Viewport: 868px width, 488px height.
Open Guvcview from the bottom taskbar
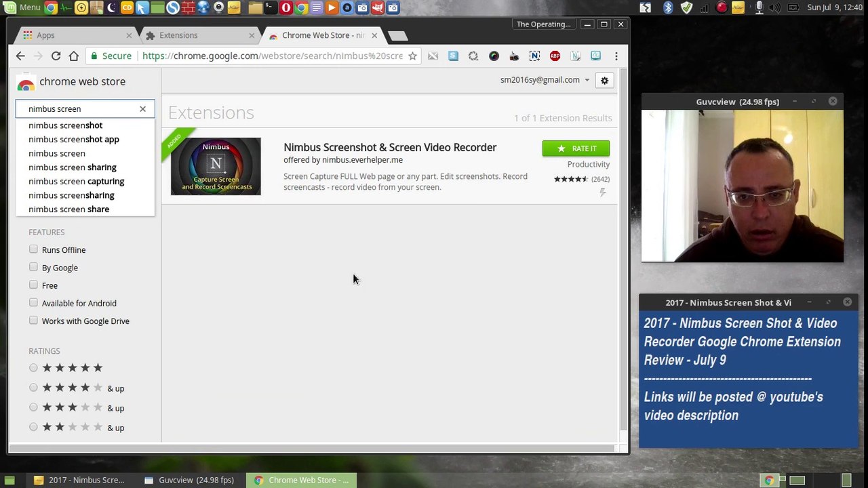tap(190, 480)
